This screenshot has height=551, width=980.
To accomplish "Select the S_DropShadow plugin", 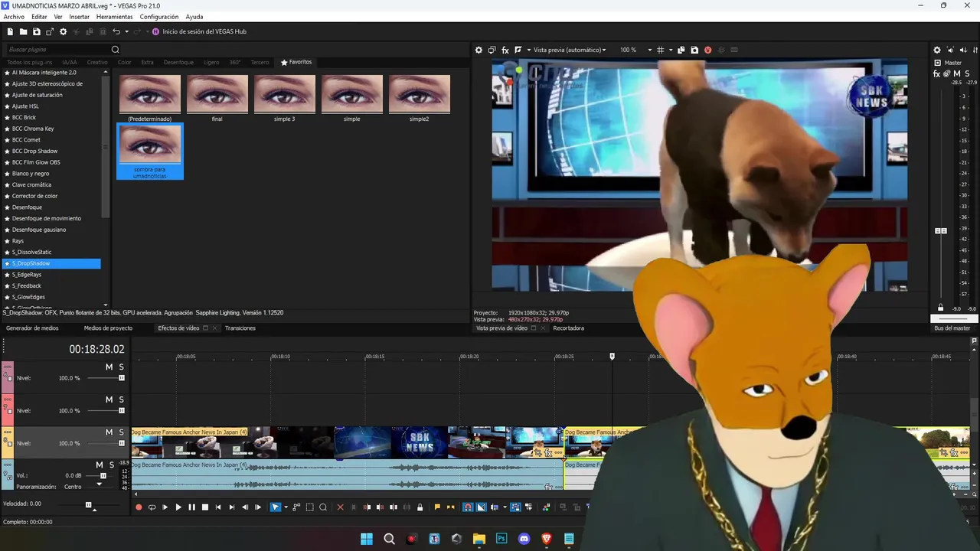I will point(52,263).
